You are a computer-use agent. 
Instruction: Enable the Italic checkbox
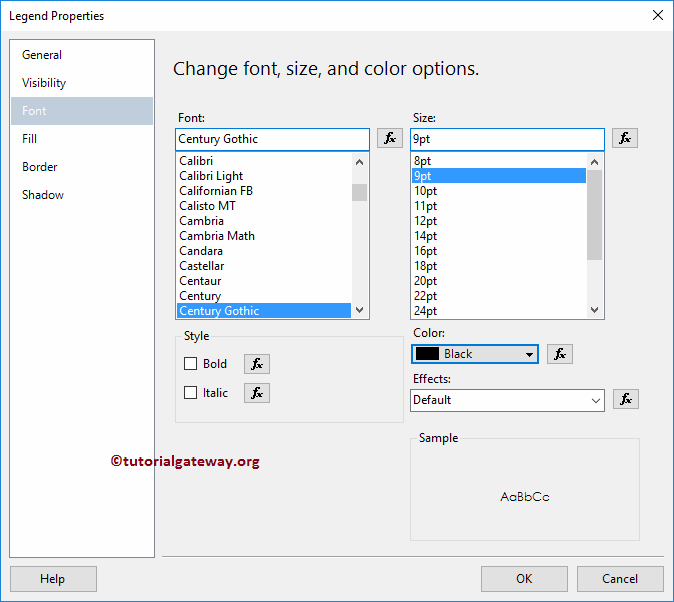[x=190, y=393]
